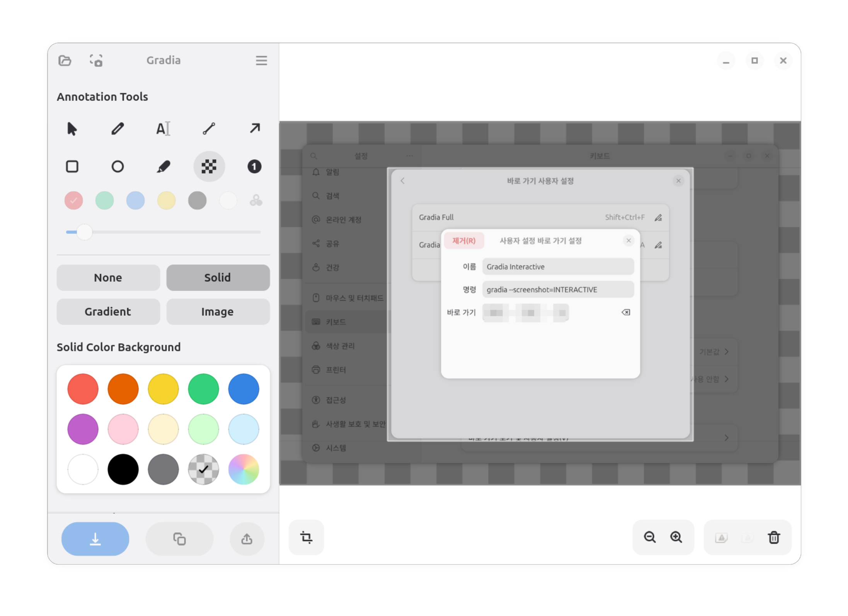Select the Text annotation tool

coord(163,129)
